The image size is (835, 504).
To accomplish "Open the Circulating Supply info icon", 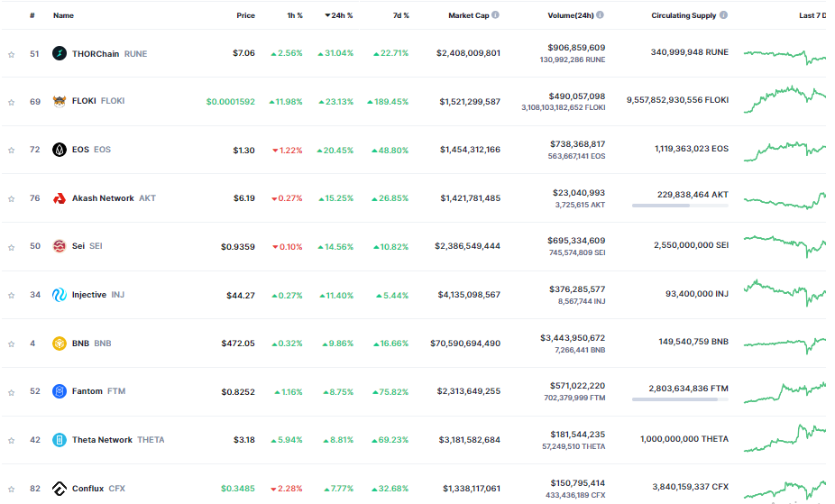I will [723, 15].
